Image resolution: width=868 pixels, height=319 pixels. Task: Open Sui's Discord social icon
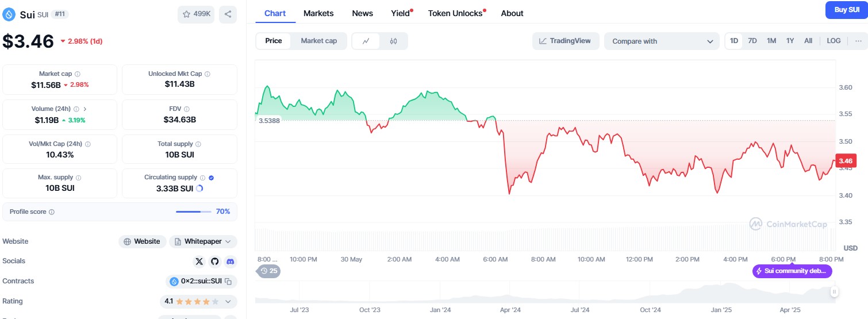tap(230, 262)
